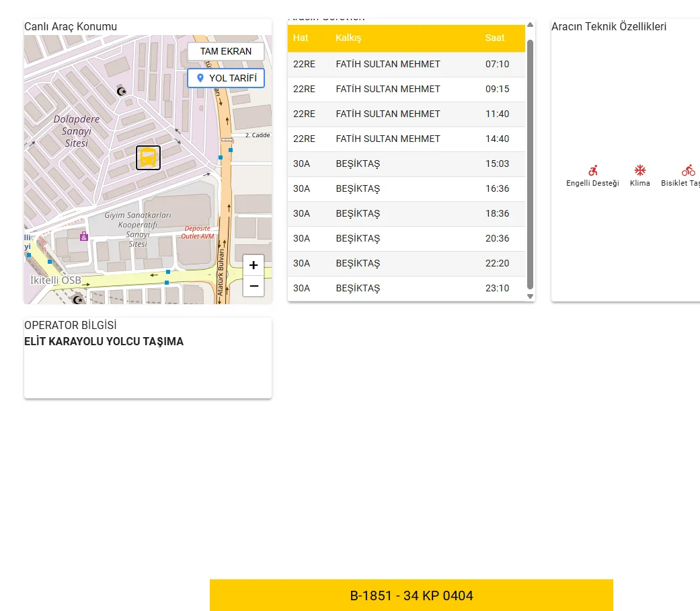
Task: Click the yellow B-1851 - 34 KP 0404 bar
Action: coord(412,596)
